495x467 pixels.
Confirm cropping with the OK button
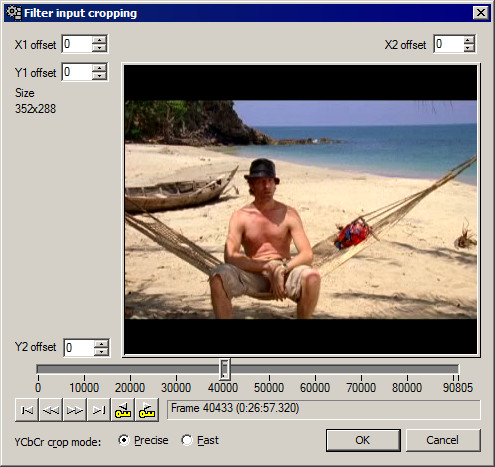[x=363, y=440]
